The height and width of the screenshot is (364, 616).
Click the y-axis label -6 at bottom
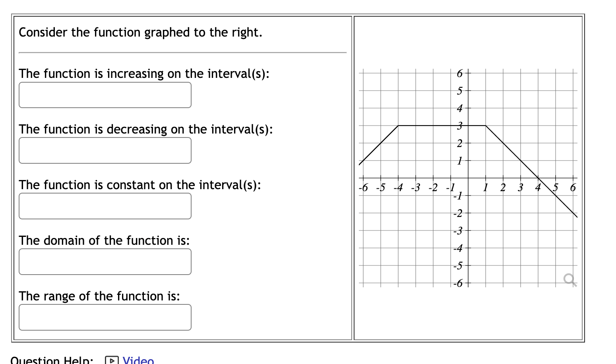point(458,283)
